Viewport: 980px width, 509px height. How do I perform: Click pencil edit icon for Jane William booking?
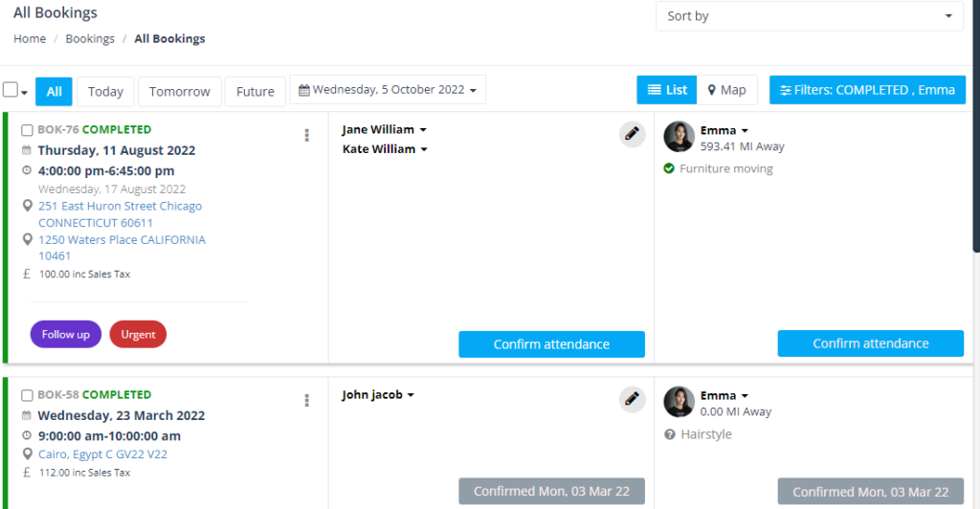coord(632,134)
